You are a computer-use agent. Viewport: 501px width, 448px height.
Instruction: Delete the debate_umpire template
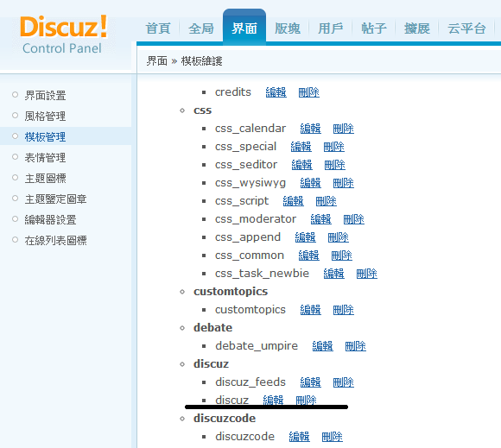coord(356,346)
